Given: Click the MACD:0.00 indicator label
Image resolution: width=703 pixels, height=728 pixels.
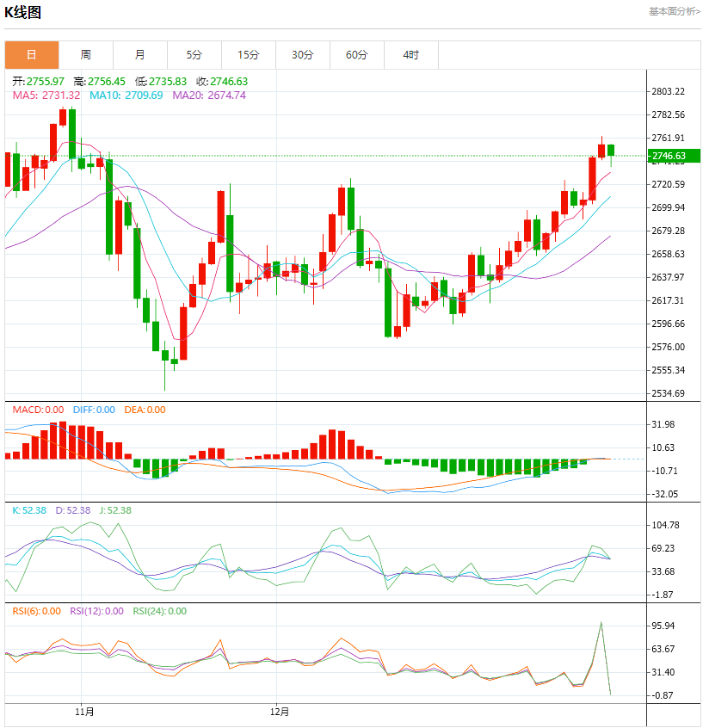Looking at the screenshot, I should (38, 410).
